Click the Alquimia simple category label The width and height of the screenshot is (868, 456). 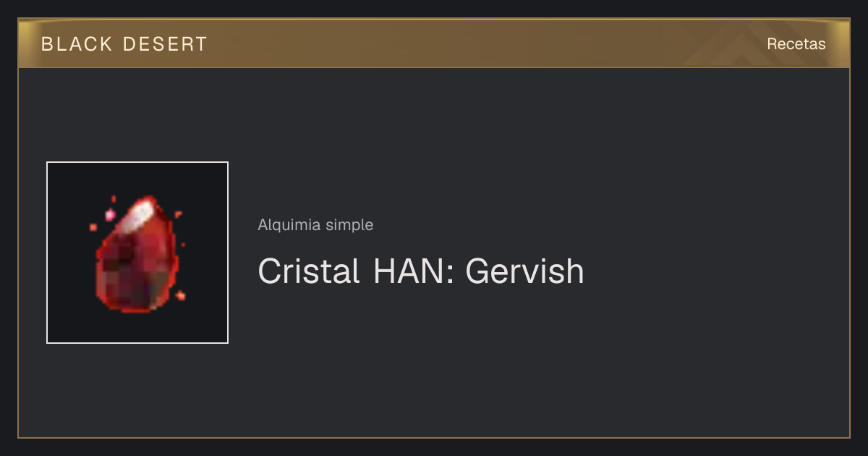point(315,225)
